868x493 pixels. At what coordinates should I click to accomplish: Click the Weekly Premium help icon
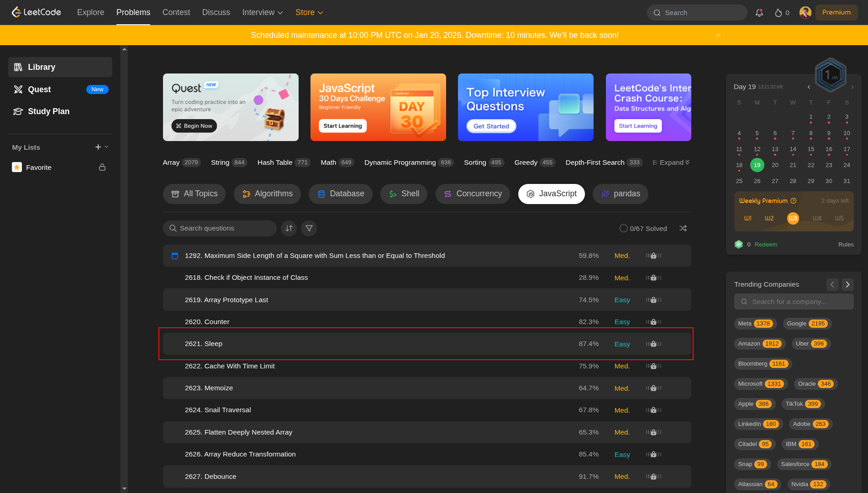pos(794,201)
